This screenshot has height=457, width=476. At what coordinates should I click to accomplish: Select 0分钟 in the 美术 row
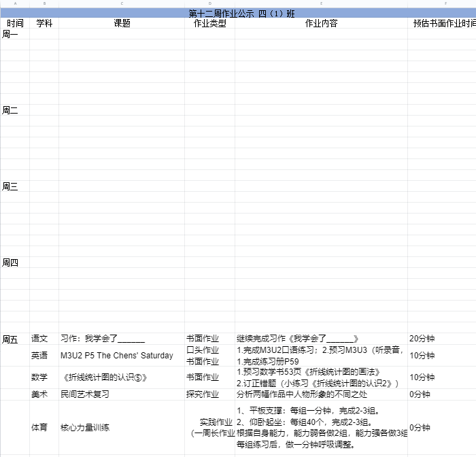[x=442, y=394]
